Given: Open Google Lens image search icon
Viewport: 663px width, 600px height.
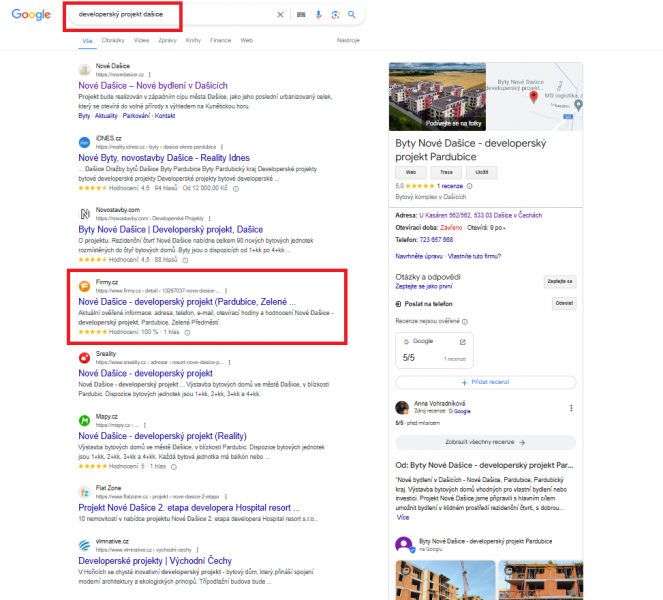Looking at the screenshot, I should click(x=335, y=15).
